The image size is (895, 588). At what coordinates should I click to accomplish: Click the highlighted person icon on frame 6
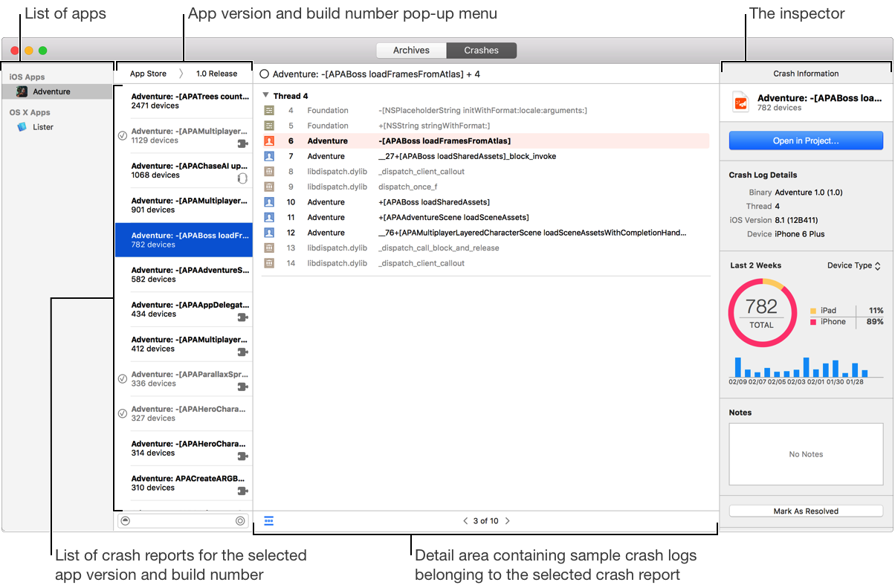(269, 141)
